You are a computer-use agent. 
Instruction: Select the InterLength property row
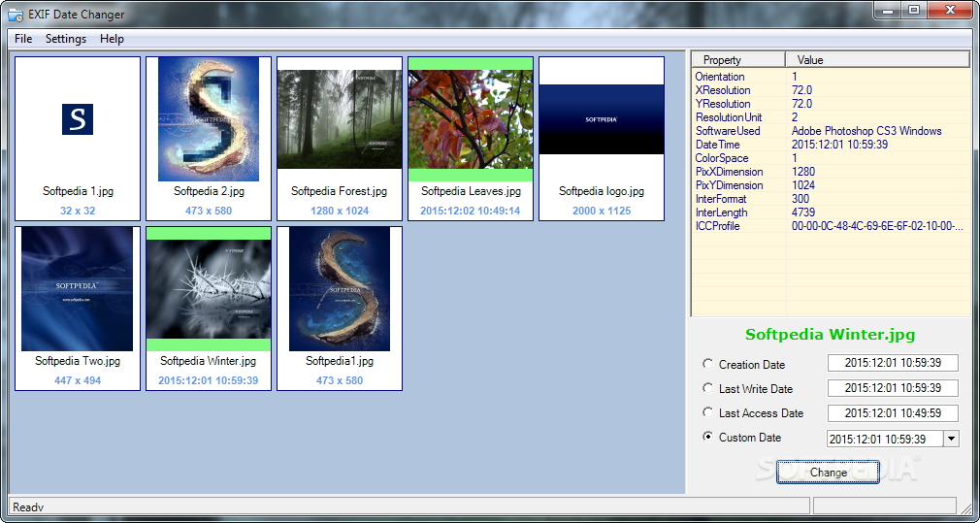point(832,213)
